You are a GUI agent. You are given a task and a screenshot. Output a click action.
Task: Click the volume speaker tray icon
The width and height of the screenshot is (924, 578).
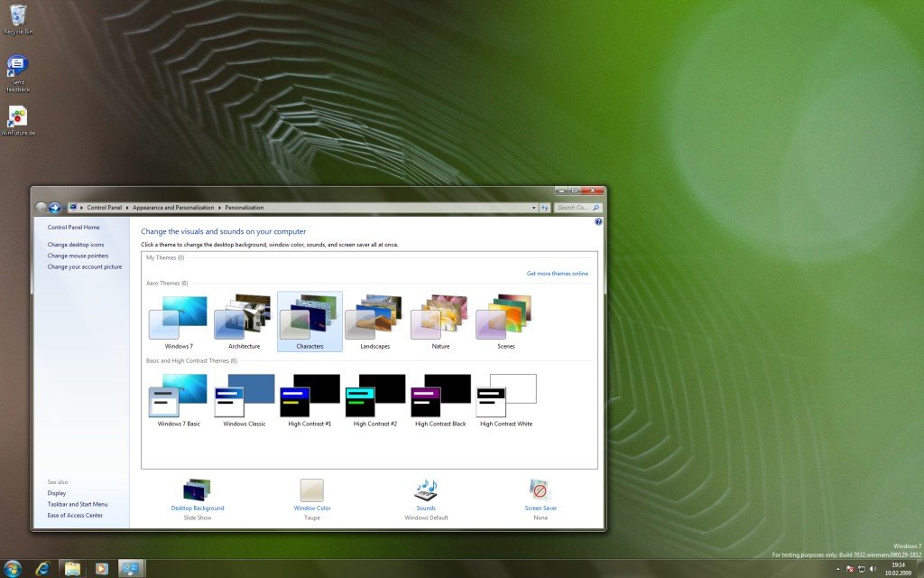click(x=873, y=569)
